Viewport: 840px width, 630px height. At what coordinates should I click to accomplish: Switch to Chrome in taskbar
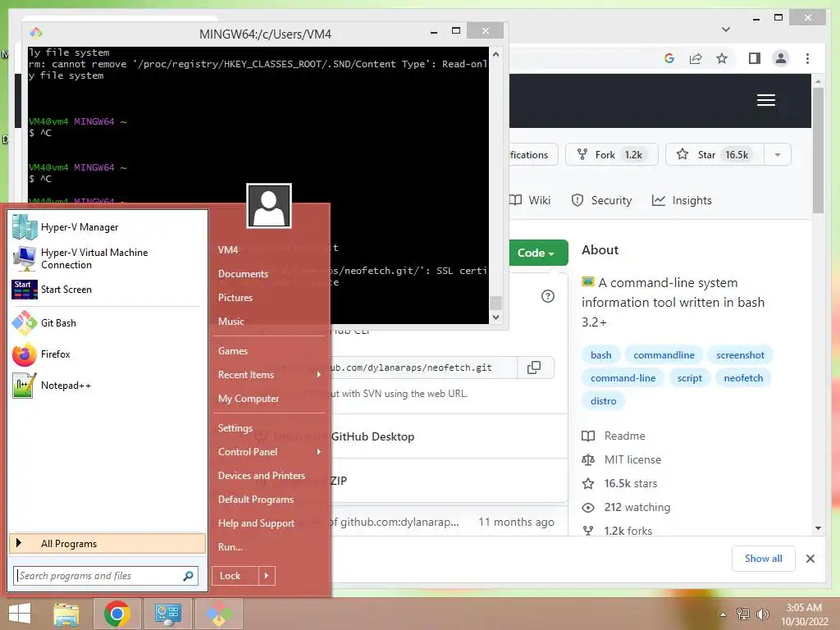pos(116,614)
